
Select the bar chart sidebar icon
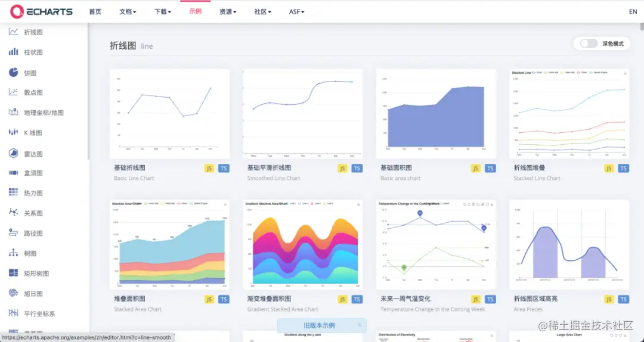coord(13,52)
